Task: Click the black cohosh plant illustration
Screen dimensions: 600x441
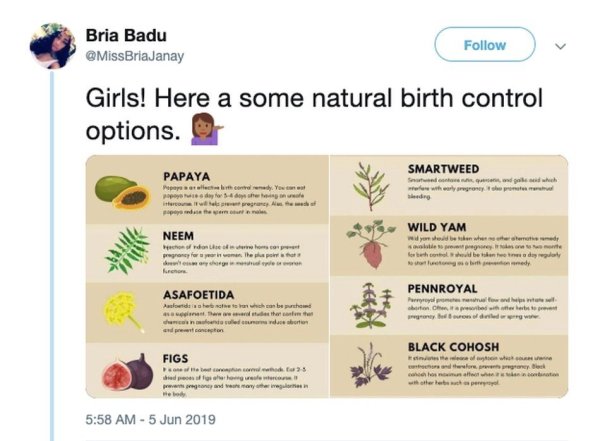Action: click(370, 364)
